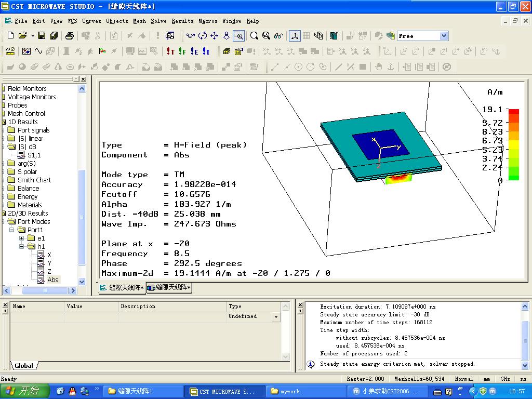Open a project with the folder icon
This screenshot has height=399, width=532.
coord(22,36)
